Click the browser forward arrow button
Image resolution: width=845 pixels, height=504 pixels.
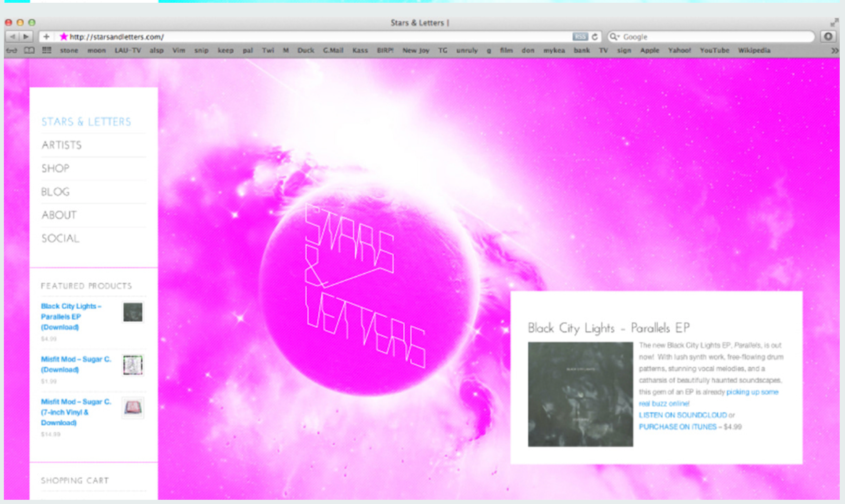click(x=26, y=37)
